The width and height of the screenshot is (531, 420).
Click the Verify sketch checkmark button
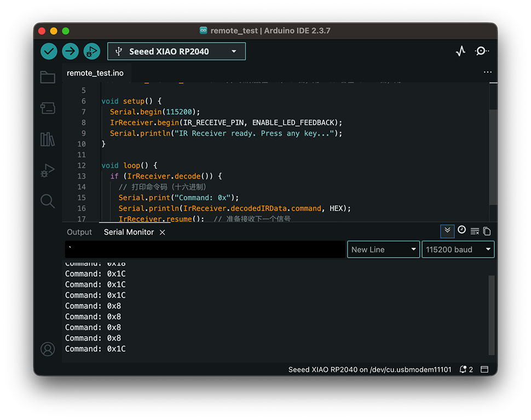[x=49, y=51]
